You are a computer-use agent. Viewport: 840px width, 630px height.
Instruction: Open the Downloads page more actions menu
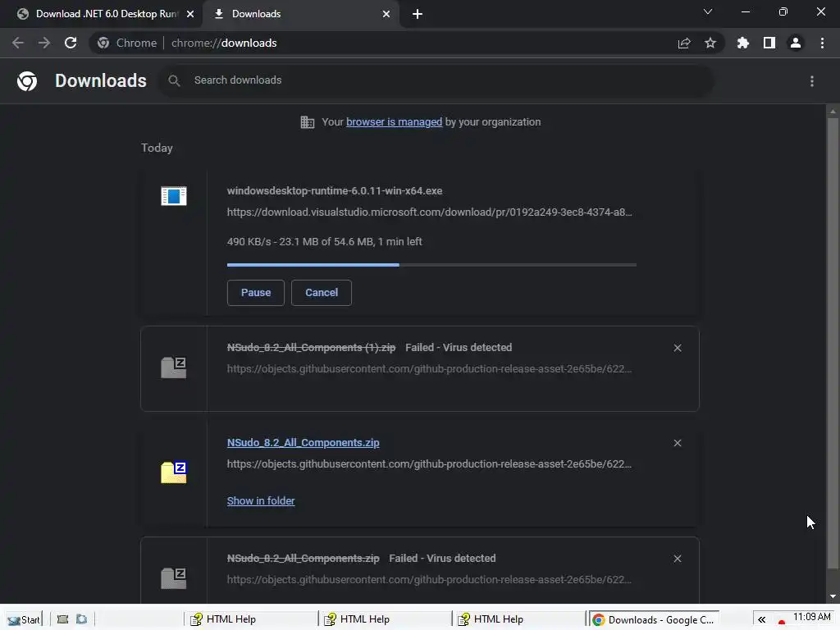(812, 81)
